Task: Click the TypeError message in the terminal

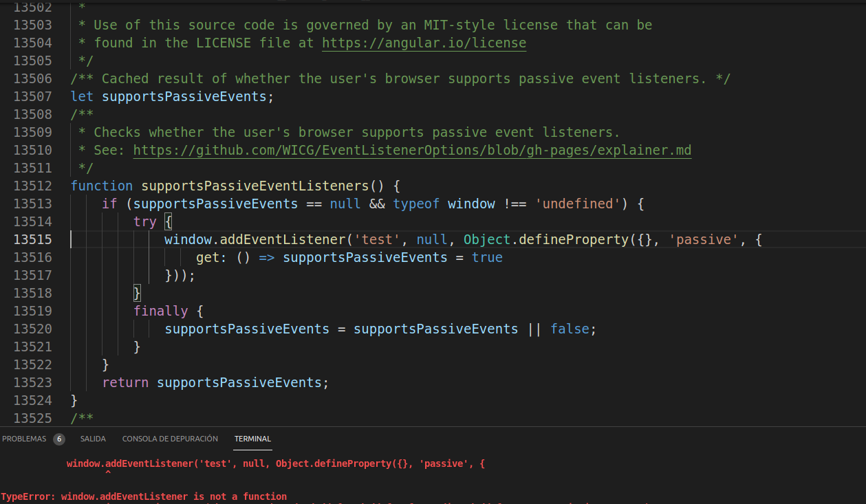Action: (x=144, y=496)
